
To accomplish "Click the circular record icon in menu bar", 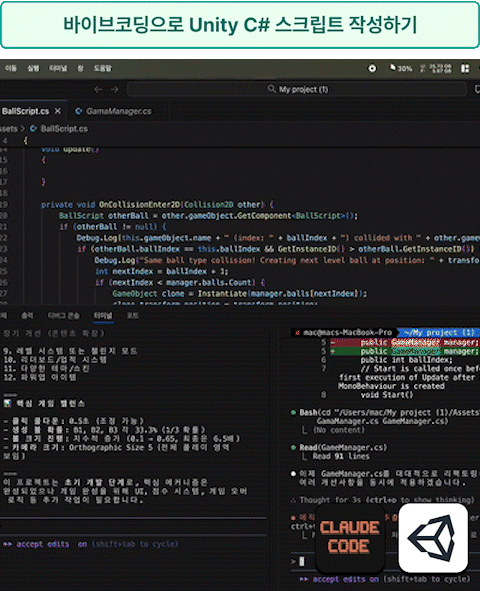I will point(372,68).
